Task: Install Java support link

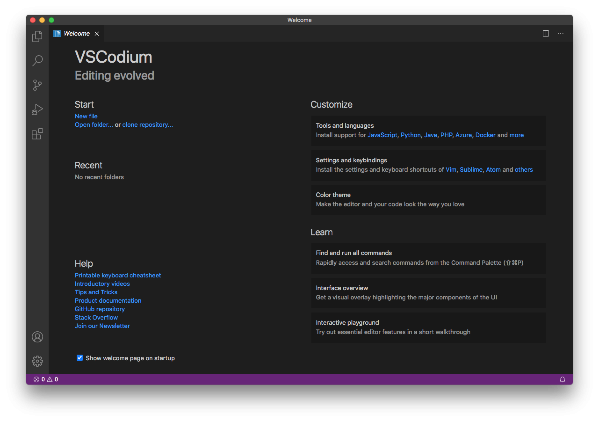Action: click(x=431, y=135)
